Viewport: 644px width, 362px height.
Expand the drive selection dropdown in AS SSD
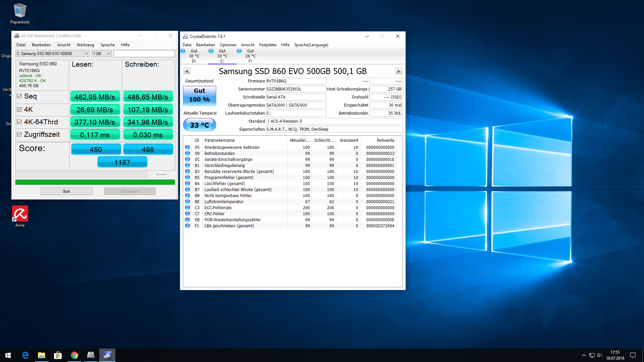86,54
